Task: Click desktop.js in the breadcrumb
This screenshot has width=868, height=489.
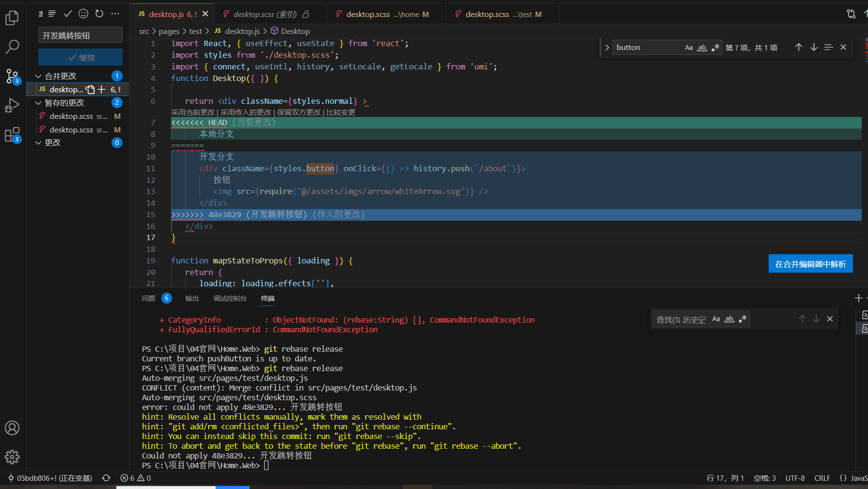Action: click(237, 31)
